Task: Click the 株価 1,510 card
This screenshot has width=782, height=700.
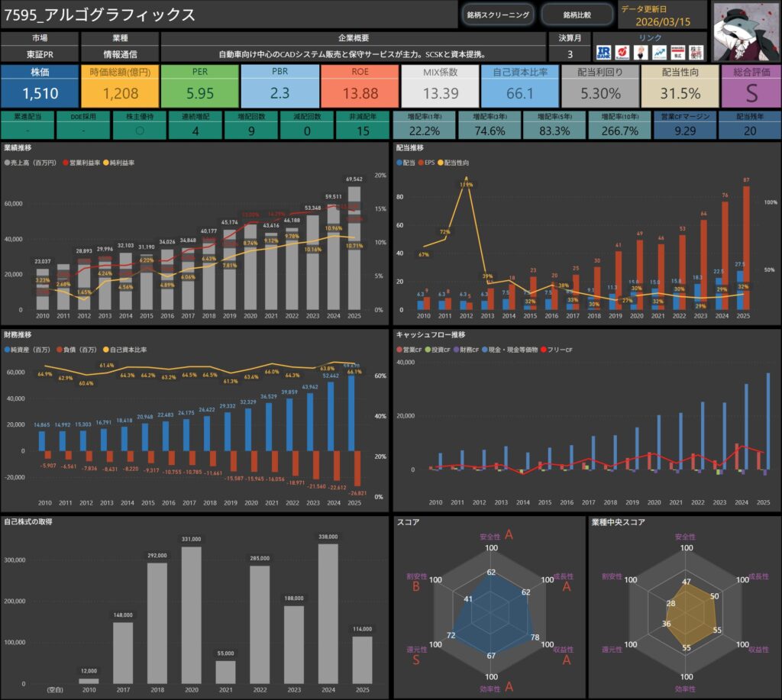Action: coord(40,85)
